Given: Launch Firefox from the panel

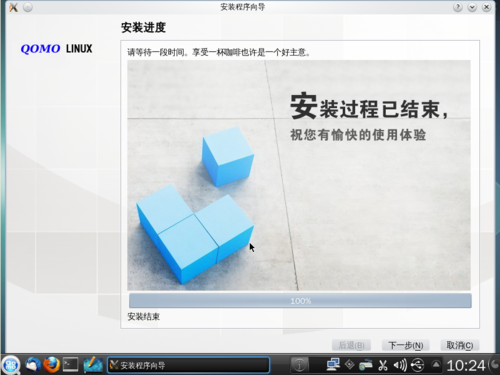Looking at the screenshot, I should (51, 365).
